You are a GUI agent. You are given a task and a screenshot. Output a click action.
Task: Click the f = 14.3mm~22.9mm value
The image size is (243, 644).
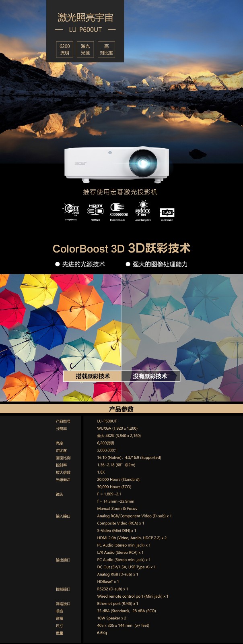[x=116, y=501]
